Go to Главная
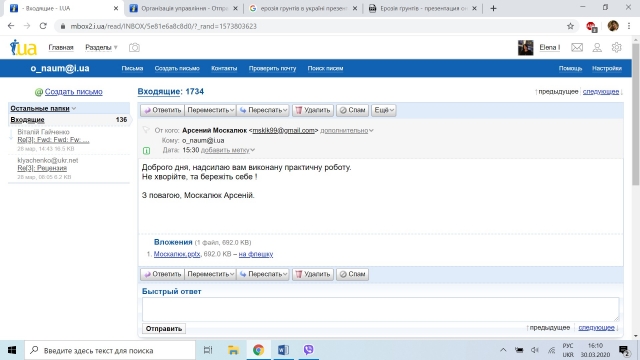Screen dimensions: 640x360 point(61,47)
